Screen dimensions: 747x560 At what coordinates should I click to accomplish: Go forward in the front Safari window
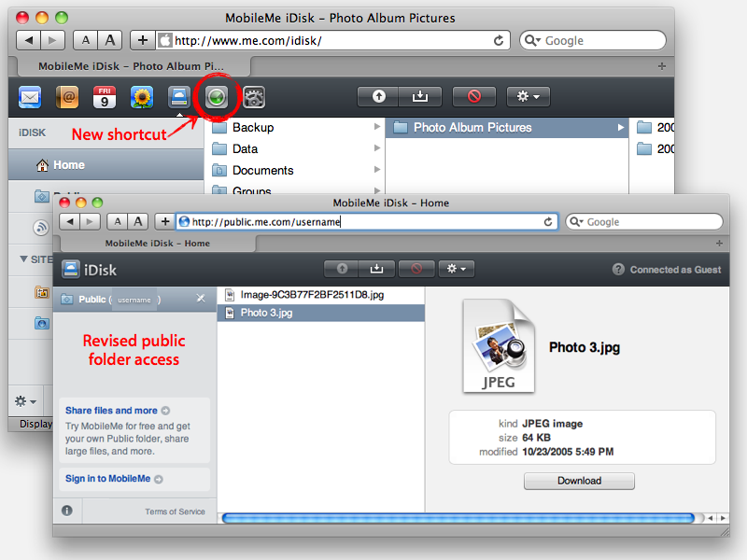(90, 221)
